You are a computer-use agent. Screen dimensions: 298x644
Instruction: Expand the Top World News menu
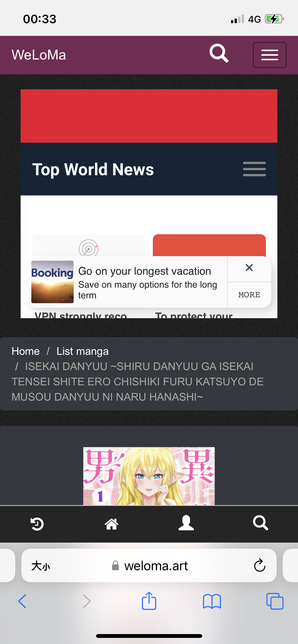point(254,169)
